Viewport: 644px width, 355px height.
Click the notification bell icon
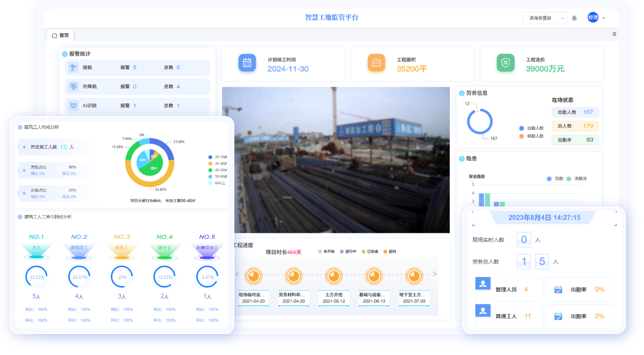pos(574,18)
